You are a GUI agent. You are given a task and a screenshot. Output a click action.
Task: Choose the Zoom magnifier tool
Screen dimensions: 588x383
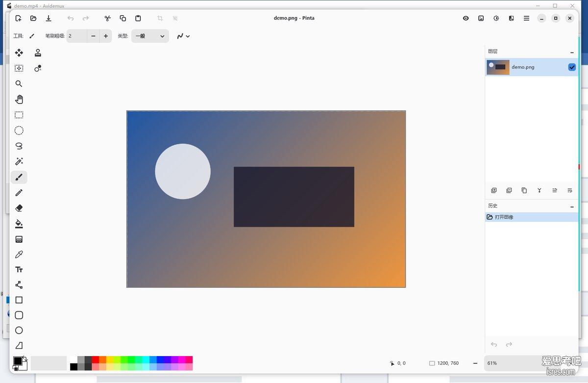click(x=19, y=84)
